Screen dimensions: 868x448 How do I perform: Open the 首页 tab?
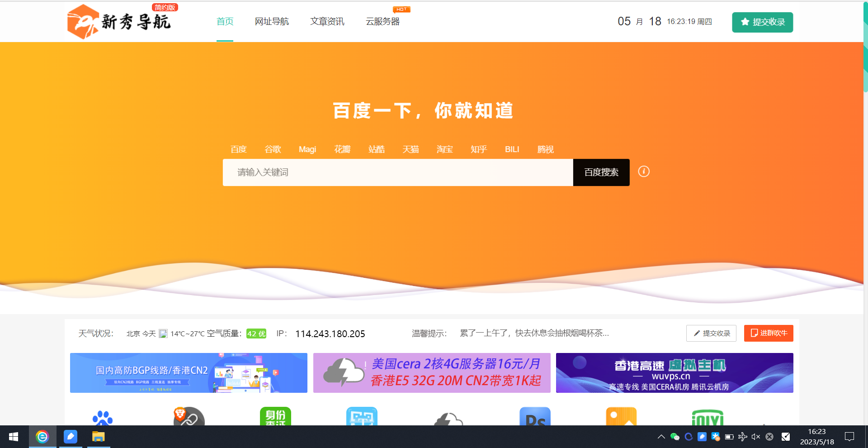click(x=225, y=21)
